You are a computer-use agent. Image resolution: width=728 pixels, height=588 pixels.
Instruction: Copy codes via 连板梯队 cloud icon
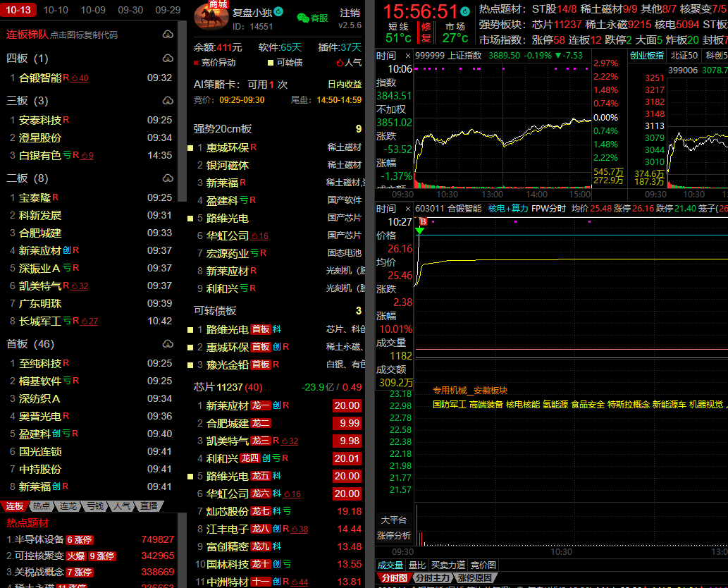[167, 35]
